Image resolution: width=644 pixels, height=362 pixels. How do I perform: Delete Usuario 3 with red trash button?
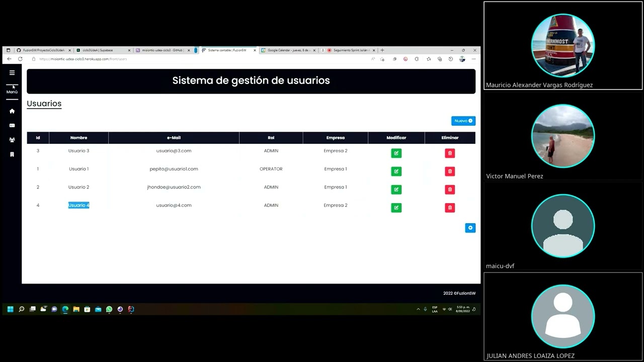tap(450, 153)
